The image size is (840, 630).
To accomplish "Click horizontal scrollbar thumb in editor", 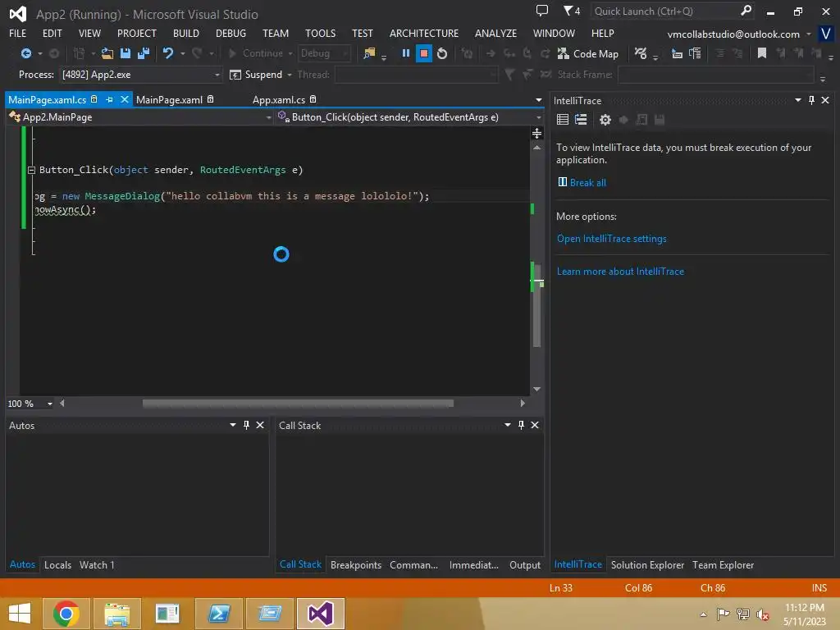I will (x=298, y=404).
